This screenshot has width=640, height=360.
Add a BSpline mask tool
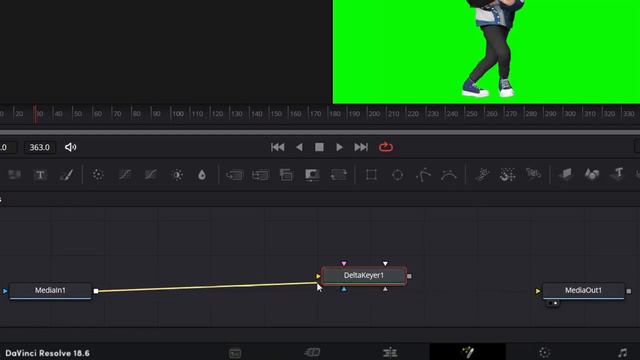449,175
